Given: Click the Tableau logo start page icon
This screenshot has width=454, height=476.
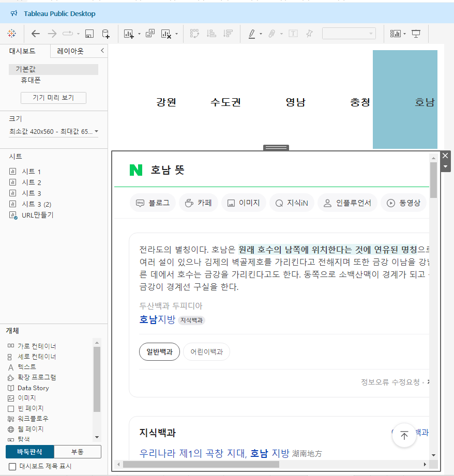Looking at the screenshot, I should tap(12, 34).
